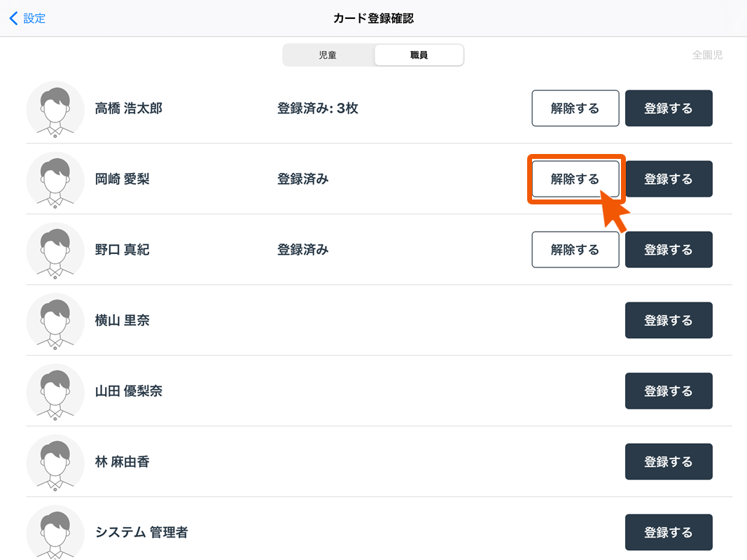The height and width of the screenshot is (560, 747).
Task: Click 岡崎 愛梨's profile avatar
Action: pos(55,180)
